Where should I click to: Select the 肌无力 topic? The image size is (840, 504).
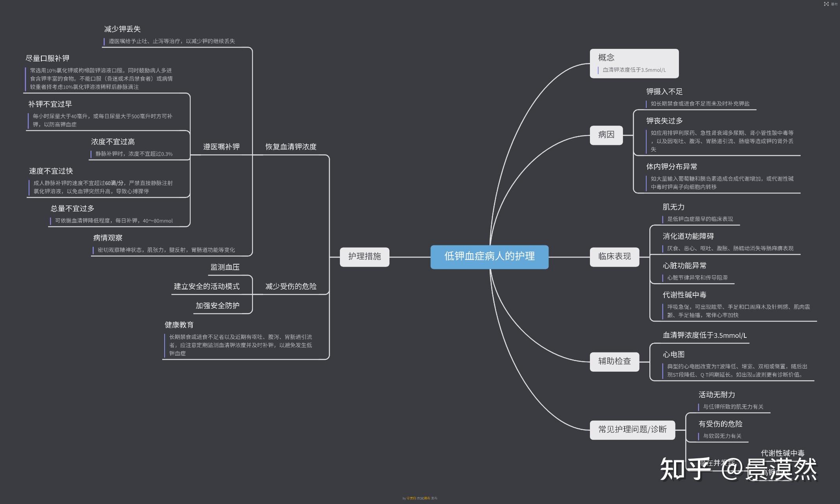coord(673,207)
